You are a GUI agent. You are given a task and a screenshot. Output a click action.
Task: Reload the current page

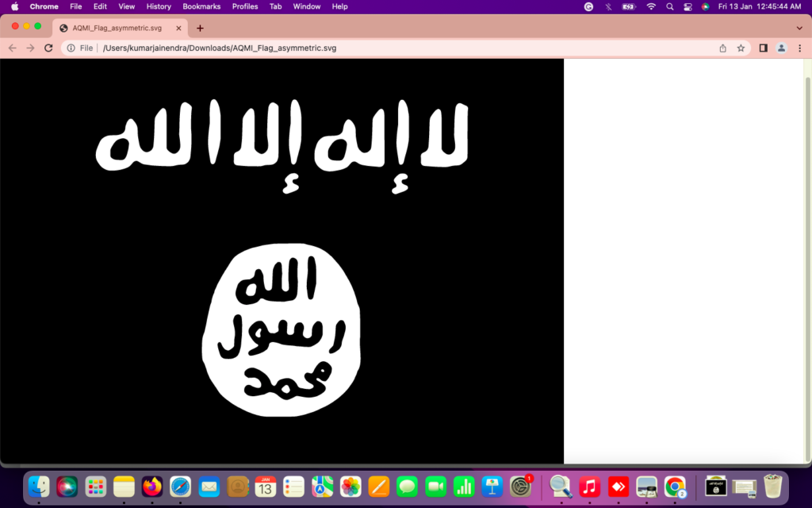tap(48, 48)
